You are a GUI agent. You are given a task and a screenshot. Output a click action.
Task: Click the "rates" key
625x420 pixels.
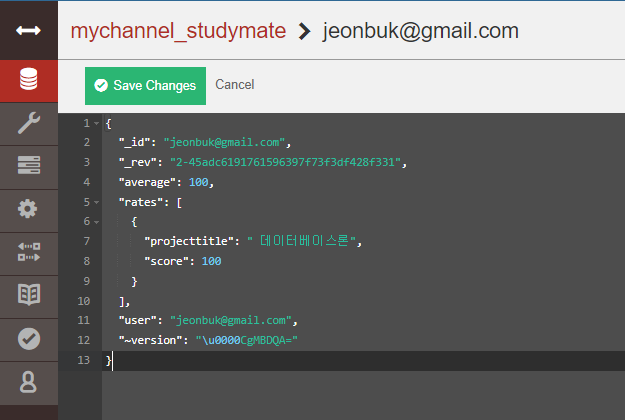coord(141,202)
